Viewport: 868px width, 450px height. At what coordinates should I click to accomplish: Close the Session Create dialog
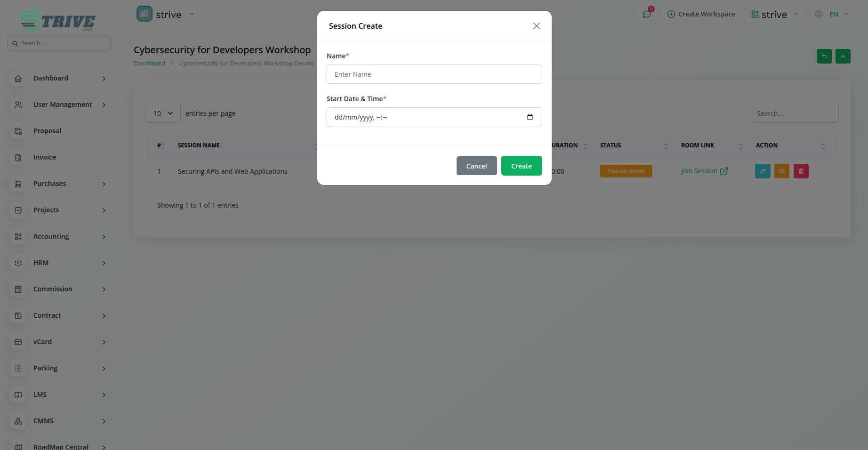(x=536, y=26)
